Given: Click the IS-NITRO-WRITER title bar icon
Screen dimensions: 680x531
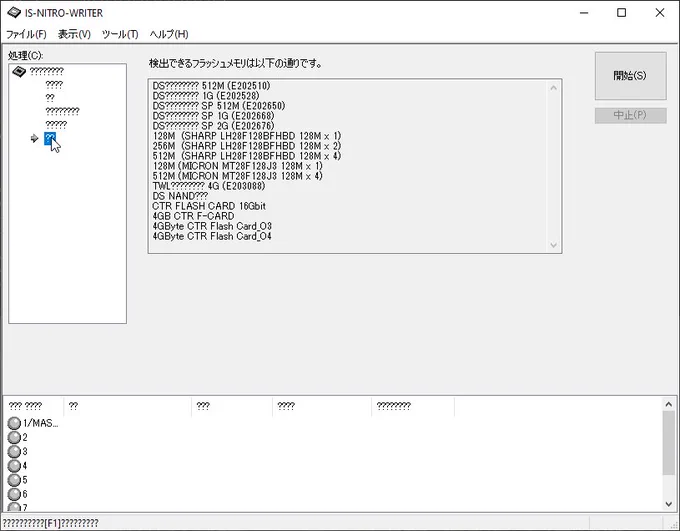Looking at the screenshot, I should [x=14, y=13].
